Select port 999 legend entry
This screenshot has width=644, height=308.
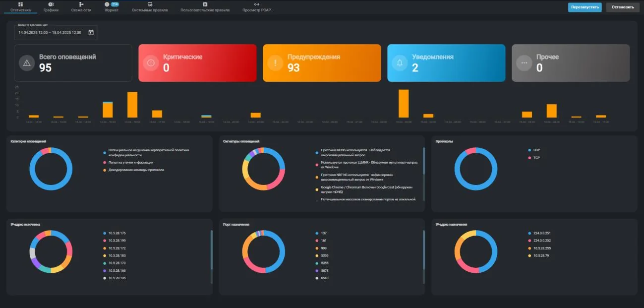[321, 248]
